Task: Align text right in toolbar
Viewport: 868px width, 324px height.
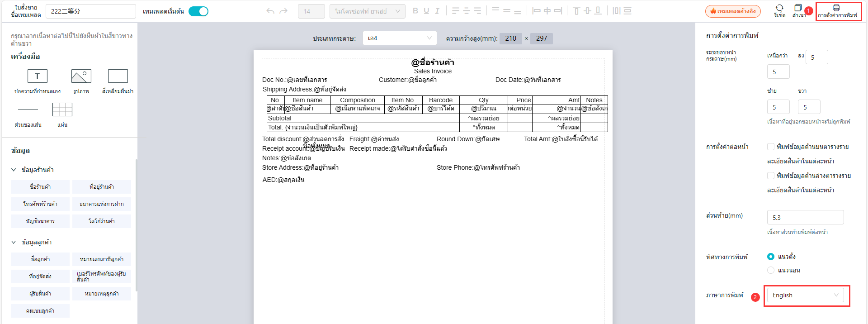Action: 477,11
